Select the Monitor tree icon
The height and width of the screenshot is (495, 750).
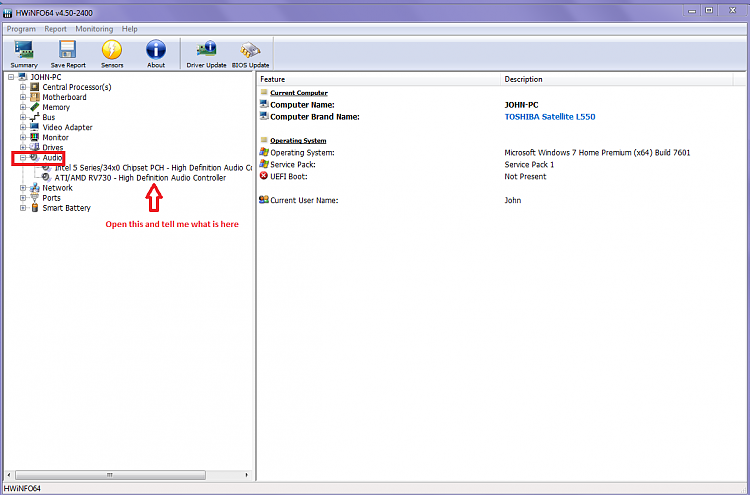click(34, 137)
